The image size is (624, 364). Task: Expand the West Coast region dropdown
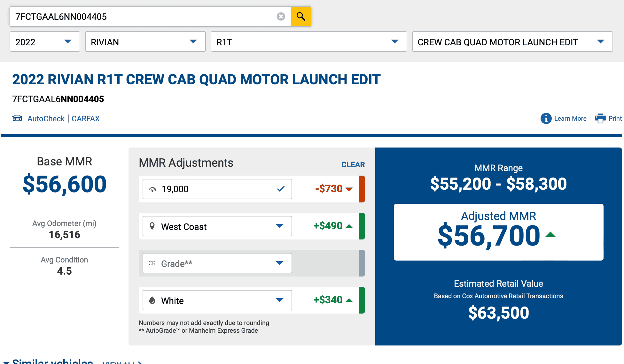(x=217, y=226)
